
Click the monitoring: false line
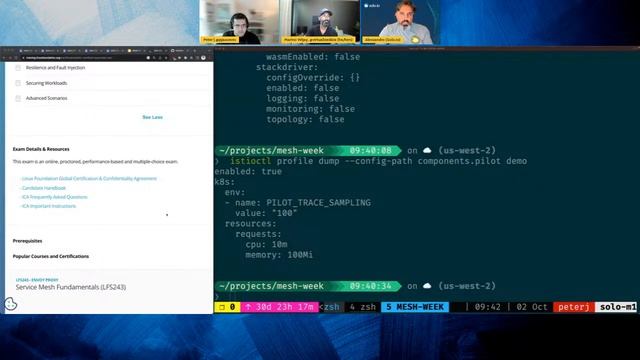[310, 109]
